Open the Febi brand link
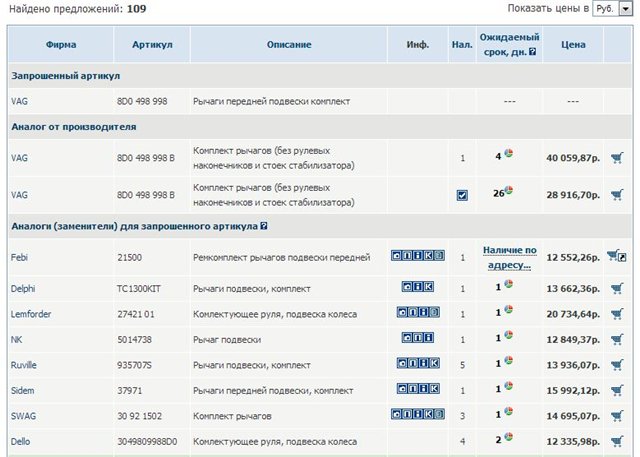Screen dimensions: 640x457 point(19,257)
